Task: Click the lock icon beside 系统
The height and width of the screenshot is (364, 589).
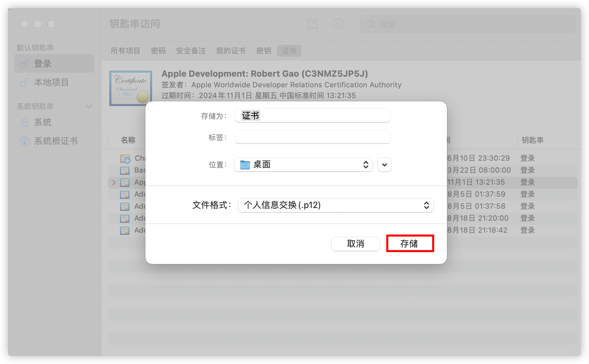Action: [25, 122]
